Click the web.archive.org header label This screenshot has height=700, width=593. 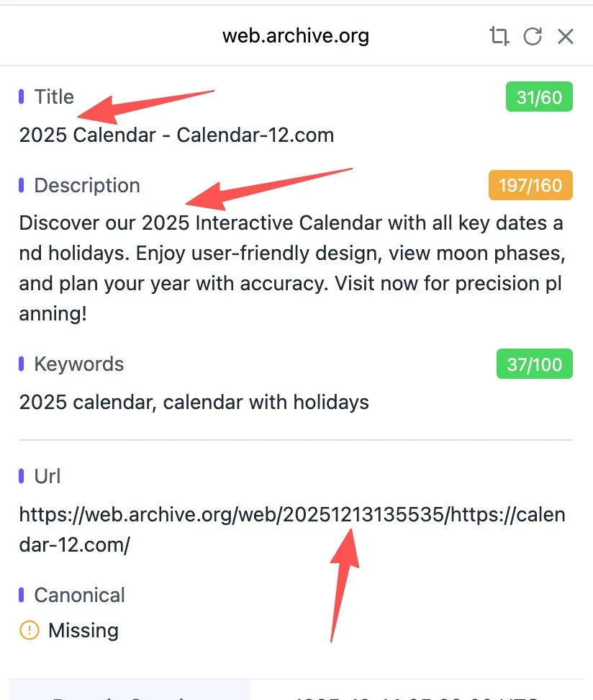(x=296, y=35)
